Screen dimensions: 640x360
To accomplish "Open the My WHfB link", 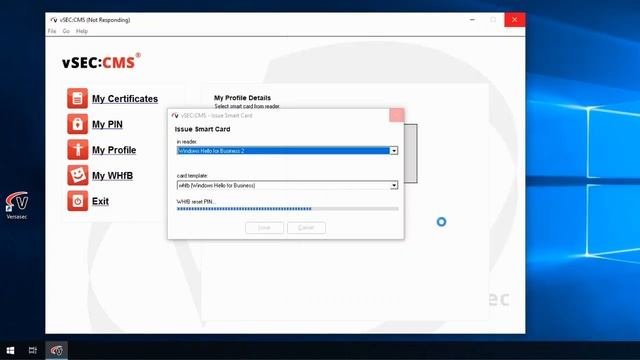I will click(112, 176).
